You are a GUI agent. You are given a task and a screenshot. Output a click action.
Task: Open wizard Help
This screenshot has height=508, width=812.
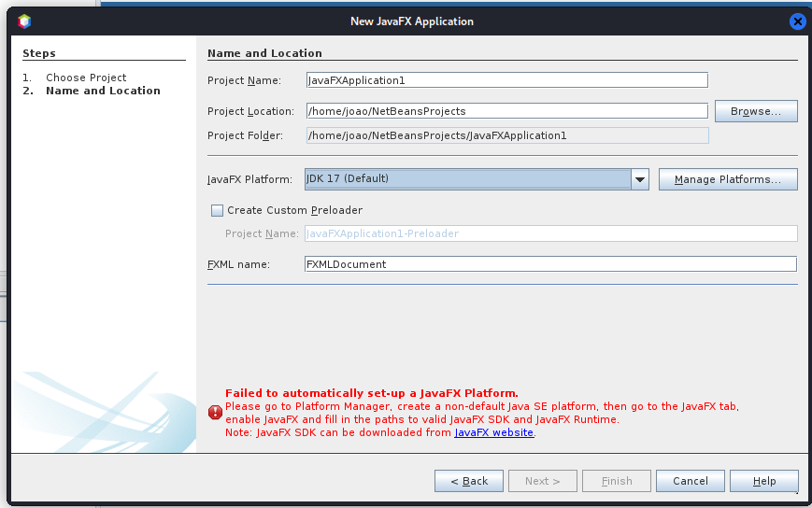(x=763, y=481)
